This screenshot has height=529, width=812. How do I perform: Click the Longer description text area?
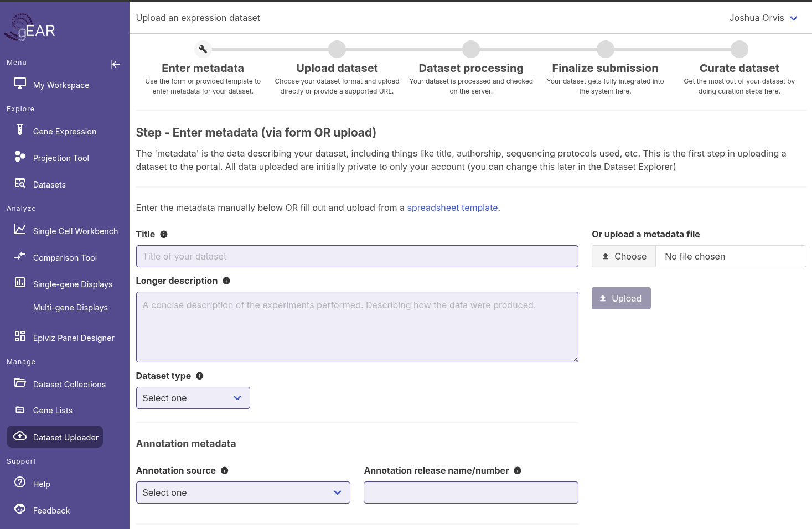[x=357, y=327]
